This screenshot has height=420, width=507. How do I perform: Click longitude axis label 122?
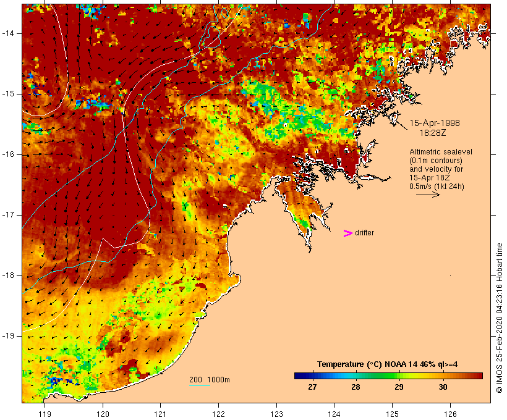218,414
